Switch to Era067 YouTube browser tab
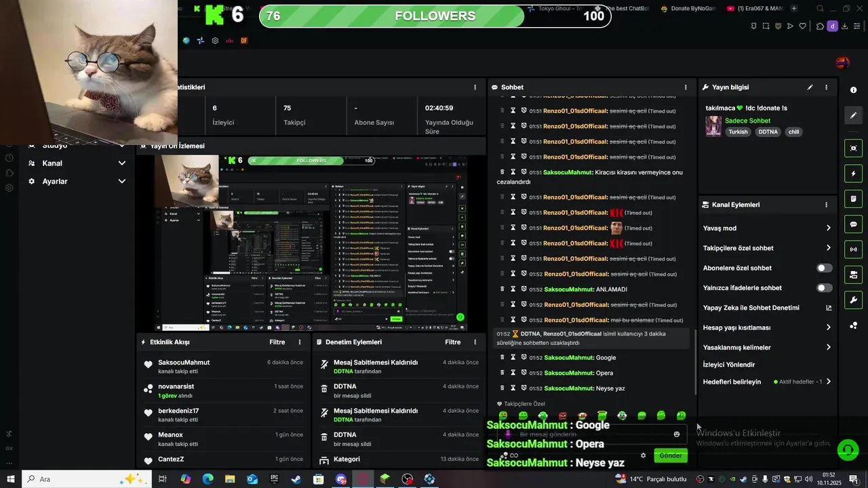Viewport: 868px width, 488px height. click(x=755, y=9)
